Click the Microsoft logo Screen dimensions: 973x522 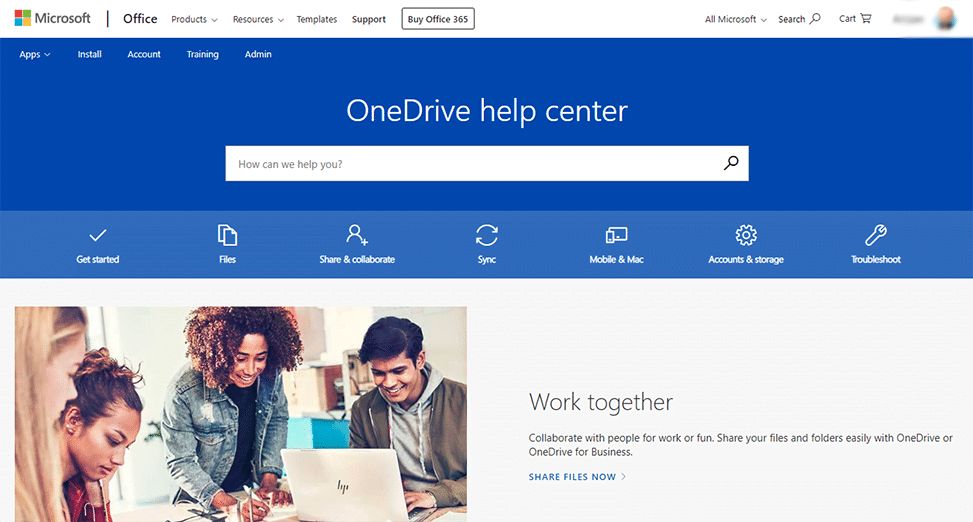point(53,19)
